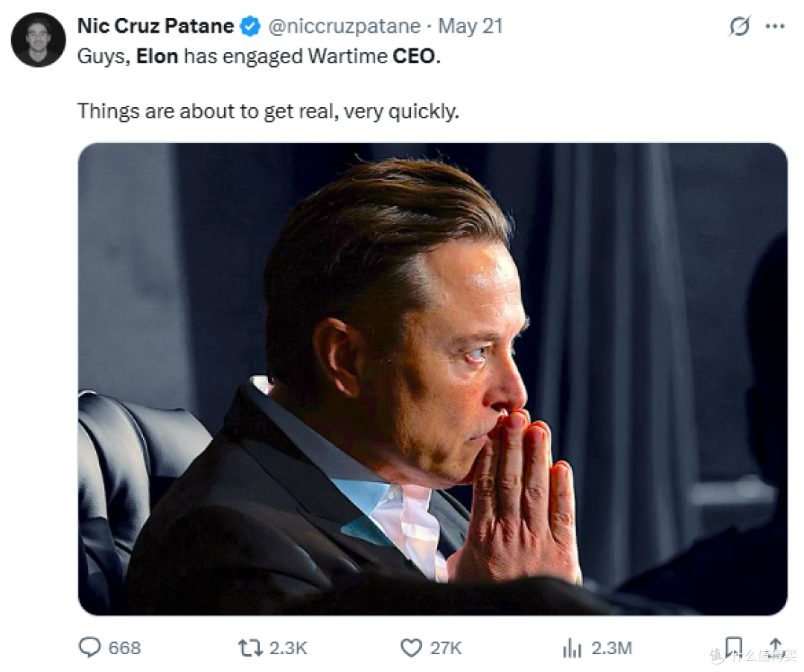Share the tweet via the upload arrow icon

776,647
